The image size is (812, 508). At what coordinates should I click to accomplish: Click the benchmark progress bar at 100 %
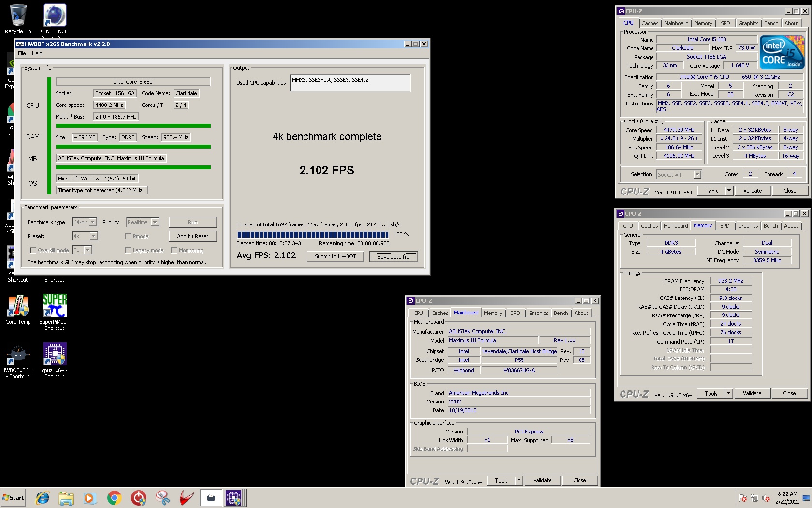coord(312,234)
